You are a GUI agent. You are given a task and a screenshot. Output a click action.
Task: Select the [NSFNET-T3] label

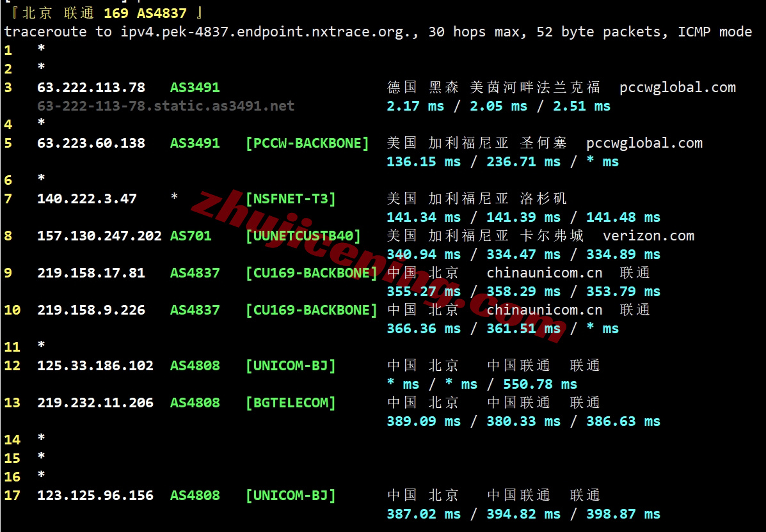click(x=291, y=199)
